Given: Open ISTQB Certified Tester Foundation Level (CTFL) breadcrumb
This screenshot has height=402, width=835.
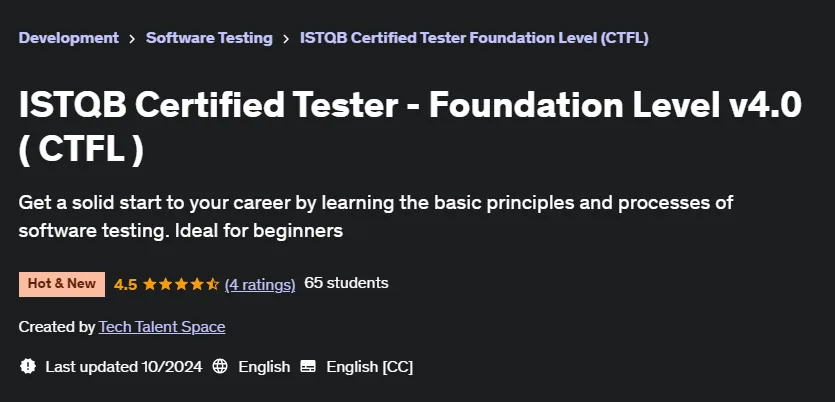Looking at the screenshot, I should click(x=474, y=38).
